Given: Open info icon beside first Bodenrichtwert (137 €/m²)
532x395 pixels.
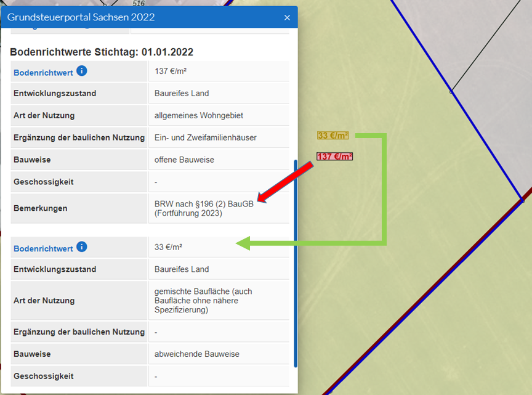Looking at the screenshot, I should 82,71.
